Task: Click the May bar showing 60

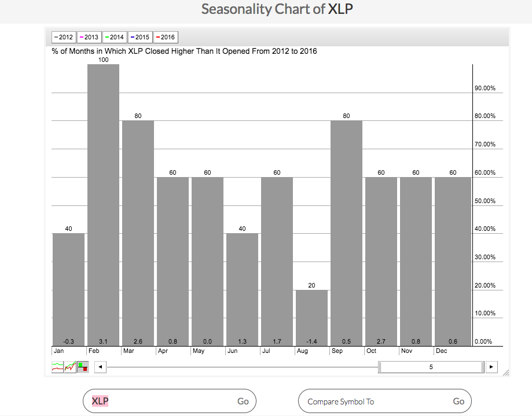Action: 208,262
